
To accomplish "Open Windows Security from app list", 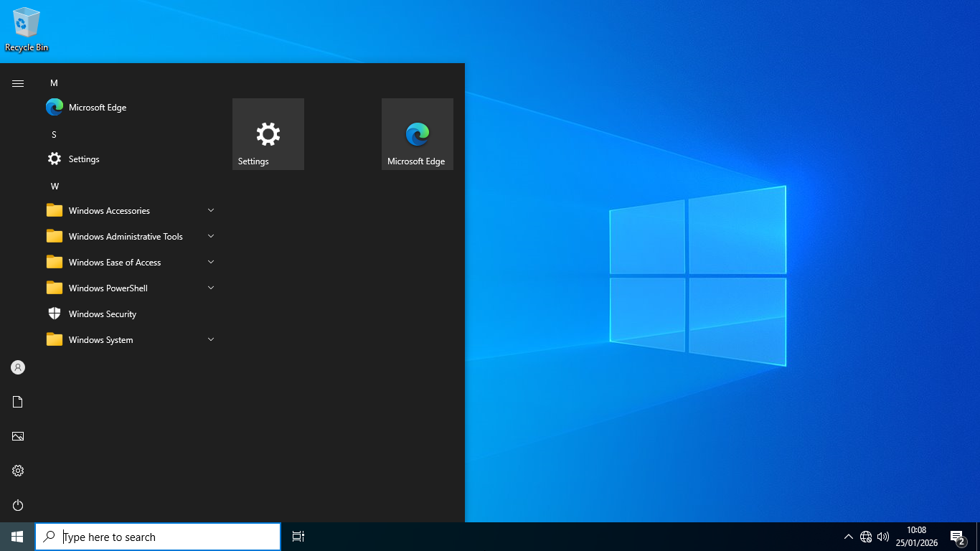I will (x=102, y=314).
